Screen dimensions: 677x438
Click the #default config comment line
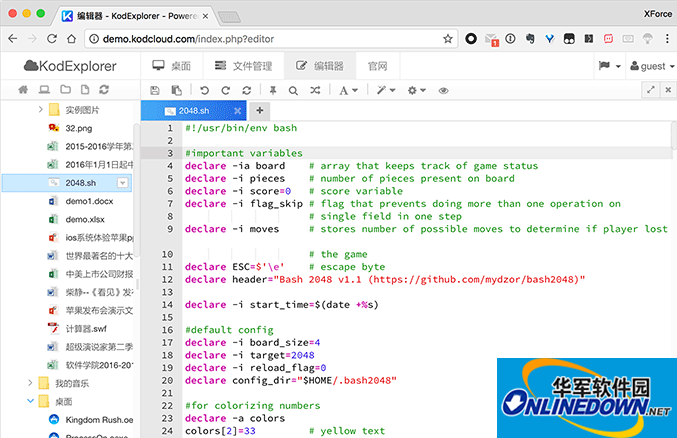tap(229, 330)
